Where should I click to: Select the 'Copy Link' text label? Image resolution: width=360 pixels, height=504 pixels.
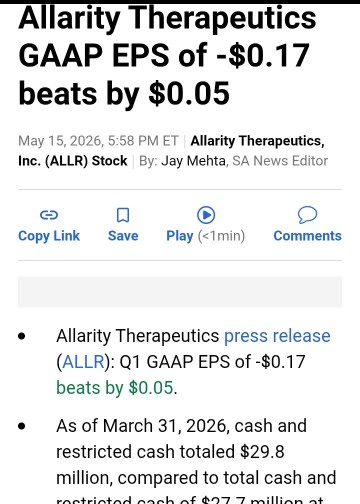(x=49, y=236)
